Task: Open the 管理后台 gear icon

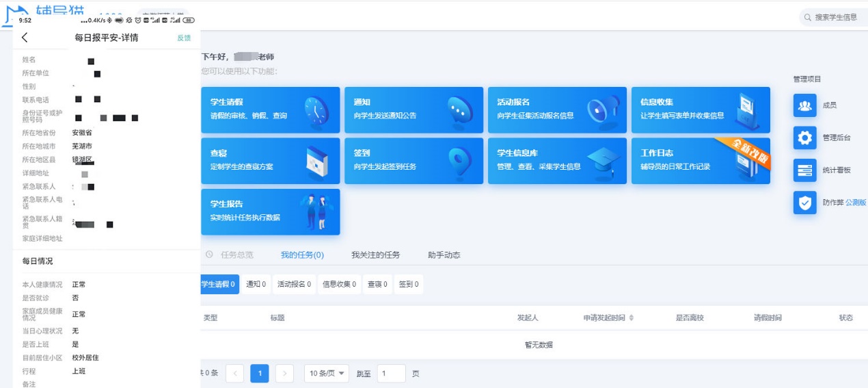Action: click(x=804, y=138)
